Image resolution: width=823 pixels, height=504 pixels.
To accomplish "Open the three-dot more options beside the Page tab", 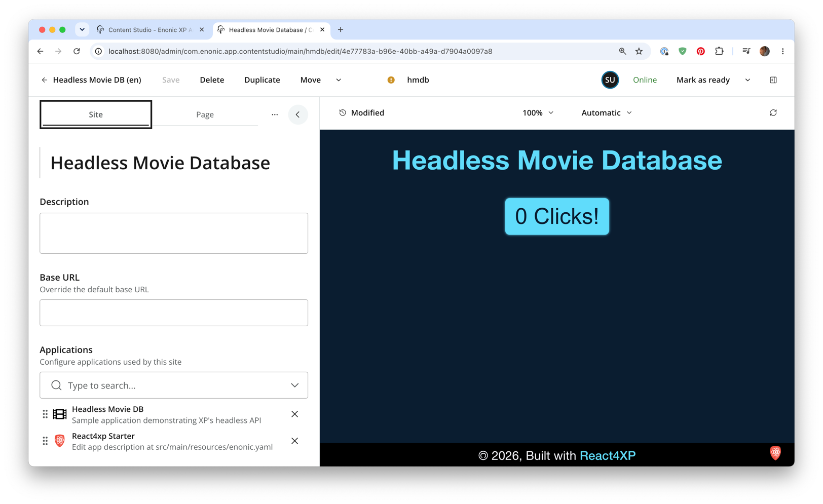I will [275, 114].
